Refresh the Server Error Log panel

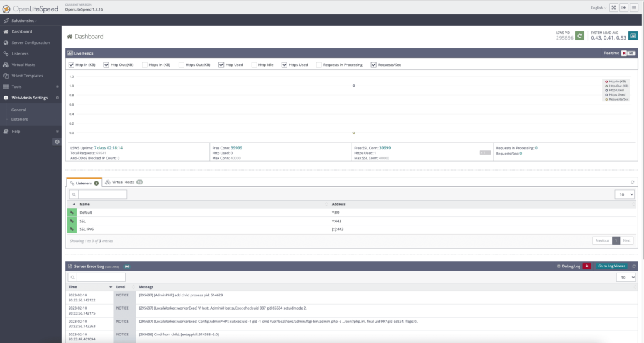(x=634, y=266)
